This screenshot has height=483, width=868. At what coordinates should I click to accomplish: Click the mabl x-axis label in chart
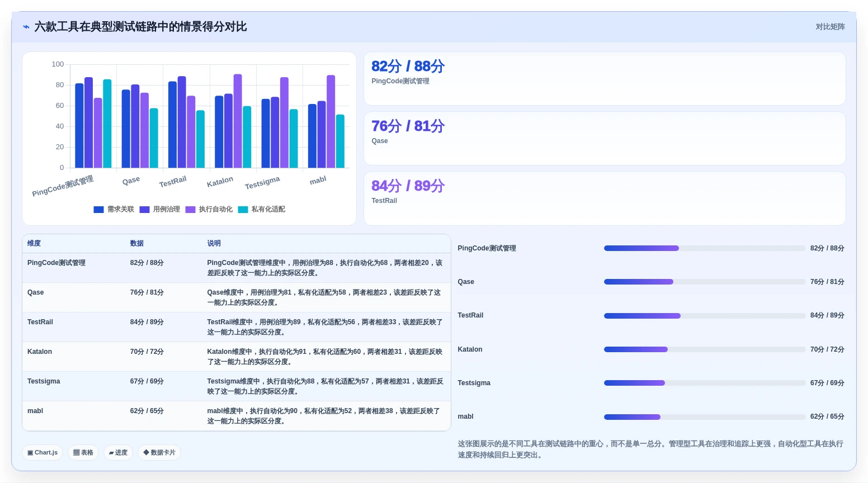click(x=318, y=180)
